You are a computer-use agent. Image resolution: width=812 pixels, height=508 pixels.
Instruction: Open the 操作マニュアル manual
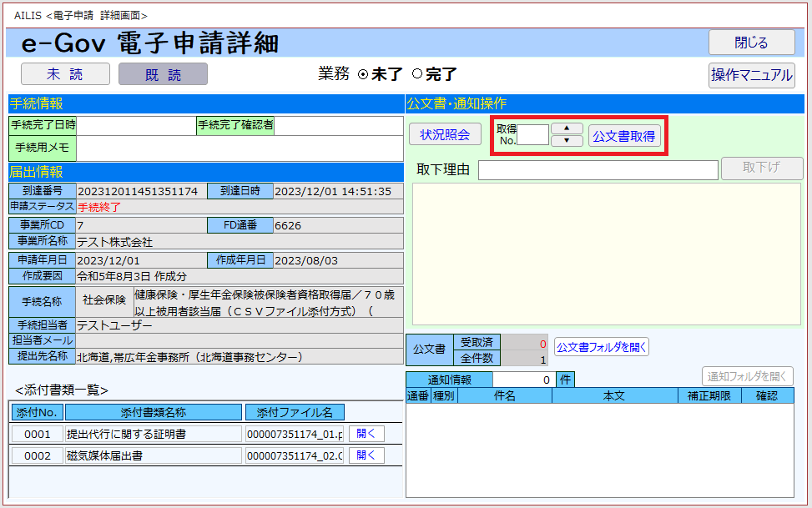pos(751,75)
